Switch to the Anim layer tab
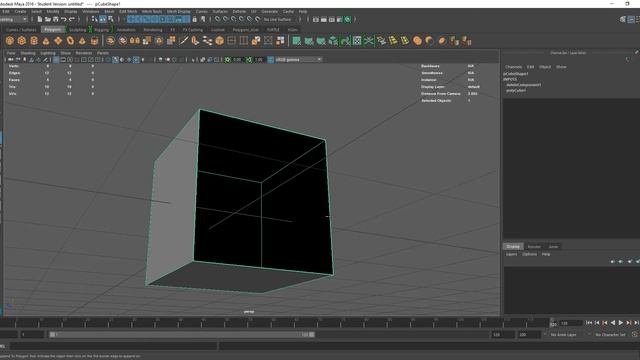 click(553, 247)
